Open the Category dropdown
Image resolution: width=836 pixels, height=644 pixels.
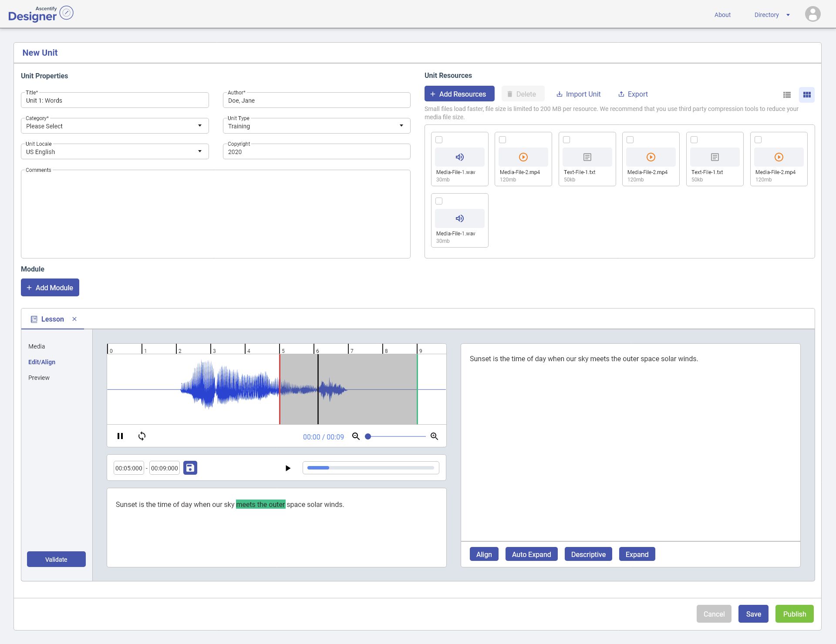click(x=115, y=126)
